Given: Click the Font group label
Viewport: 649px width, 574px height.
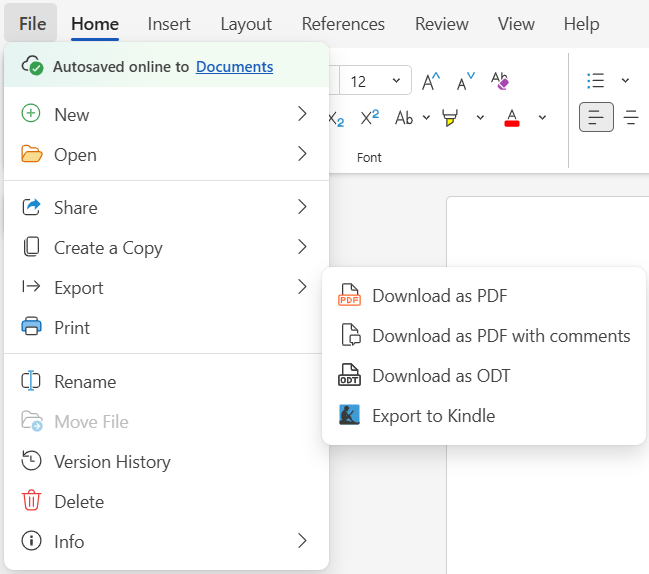Looking at the screenshot, I should 369,157.
